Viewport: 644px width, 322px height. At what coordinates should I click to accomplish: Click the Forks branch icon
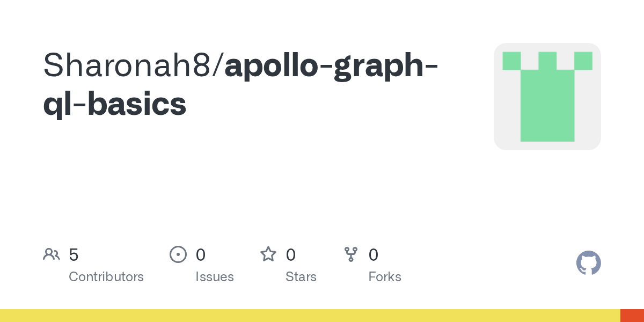[x=351, y=254]
